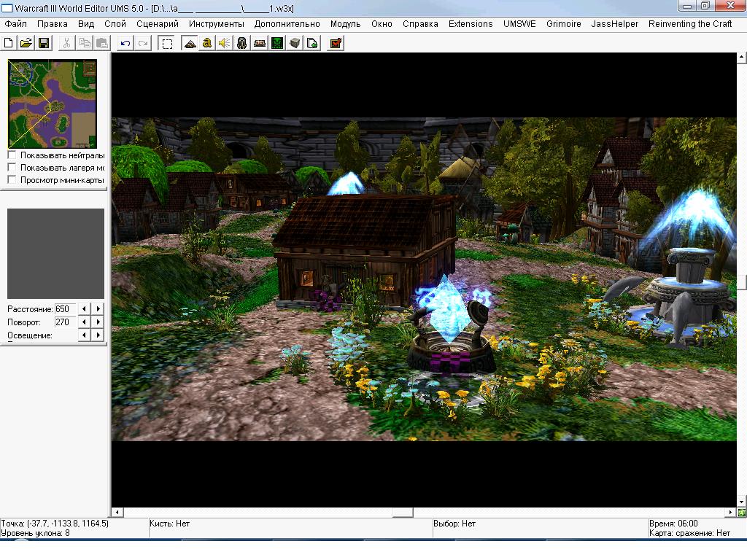This screenshot has height=560, width=747.
Task: Click the Карта: сражение: Нет status text
Action: [689, 533]
